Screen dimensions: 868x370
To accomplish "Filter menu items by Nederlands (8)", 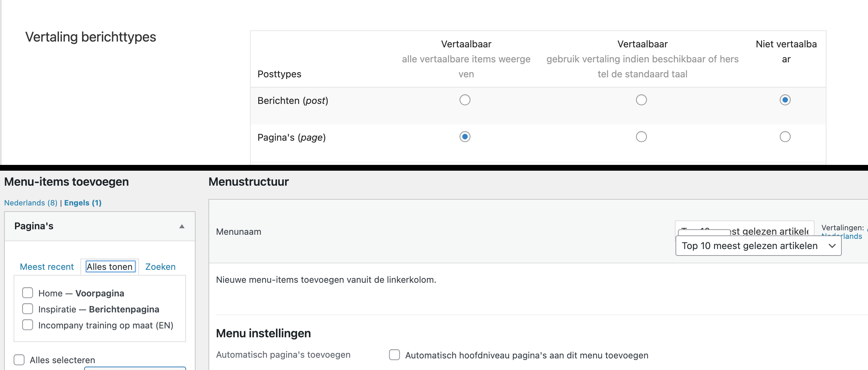I will (x=31, y=203).
